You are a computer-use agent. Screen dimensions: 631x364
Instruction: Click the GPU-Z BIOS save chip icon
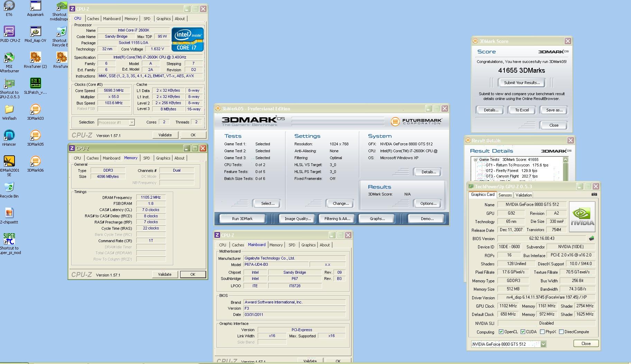point(592,238)
